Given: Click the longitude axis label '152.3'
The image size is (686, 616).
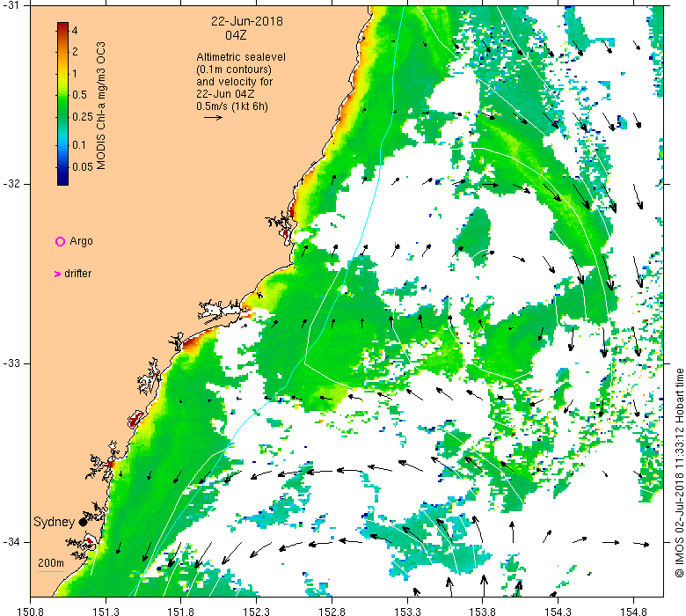Looking at the screenshot, I should [257, 611].
